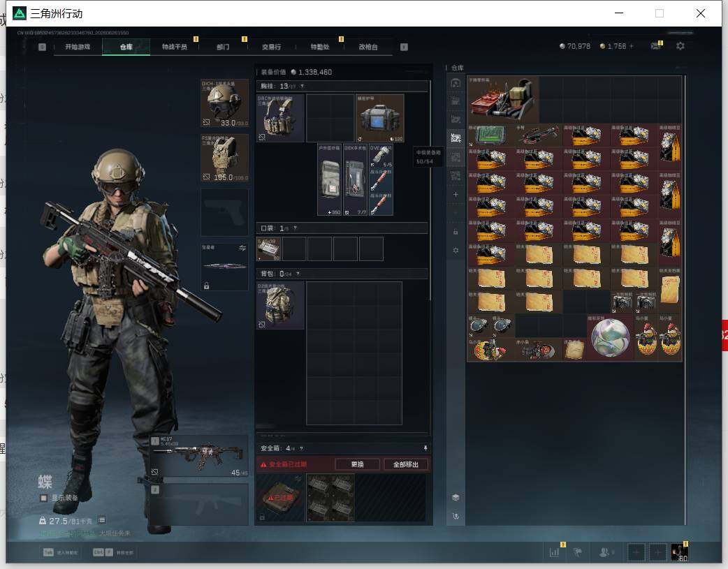
Task: Click the 全部移出 button
Action: point(406,464)
